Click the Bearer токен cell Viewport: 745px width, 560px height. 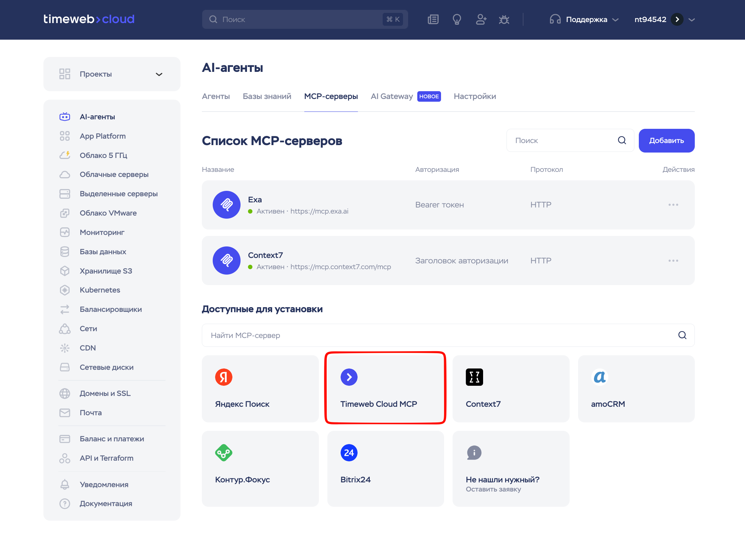coord(439,205)
